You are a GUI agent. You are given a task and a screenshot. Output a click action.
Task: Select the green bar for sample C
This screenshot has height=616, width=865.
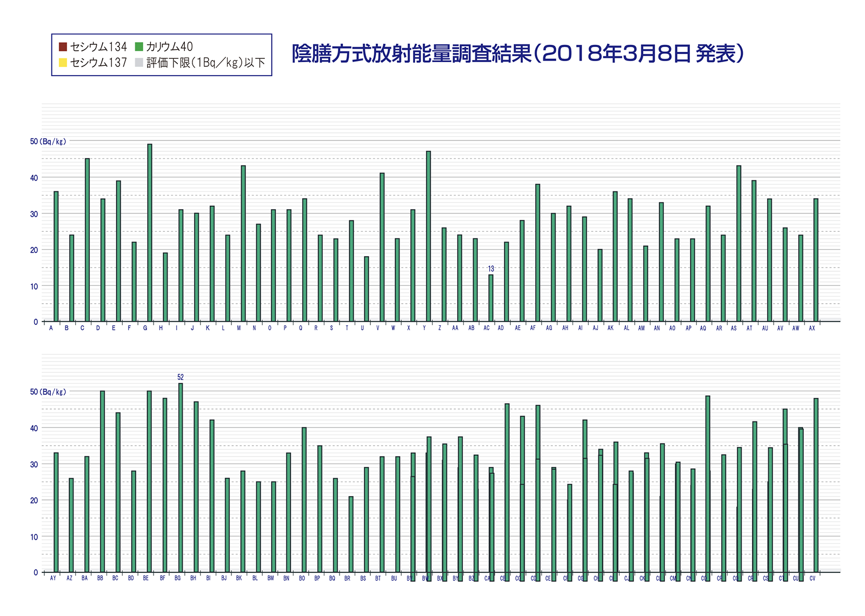pyautogui.click(x=87, y=240)
